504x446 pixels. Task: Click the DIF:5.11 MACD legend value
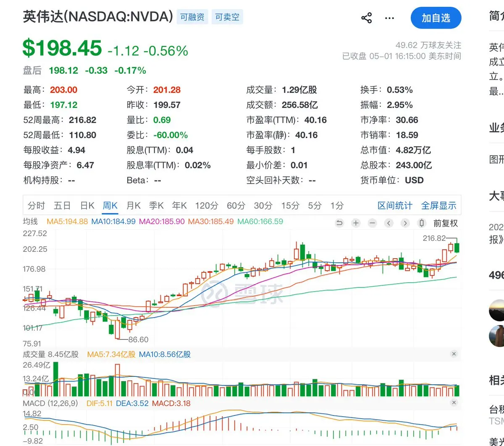coord(100,403)
